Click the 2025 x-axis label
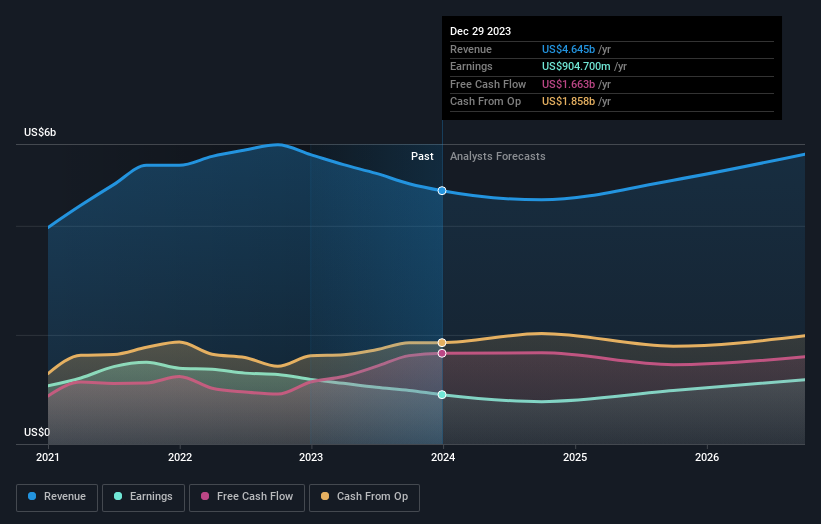Screen dimensions: 821x524 coord(575,457)
